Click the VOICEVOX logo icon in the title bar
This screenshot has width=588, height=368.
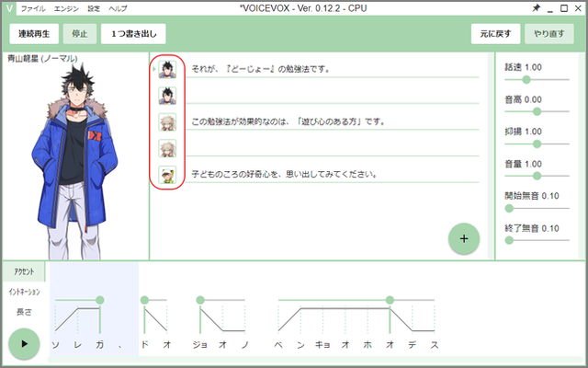8,7
